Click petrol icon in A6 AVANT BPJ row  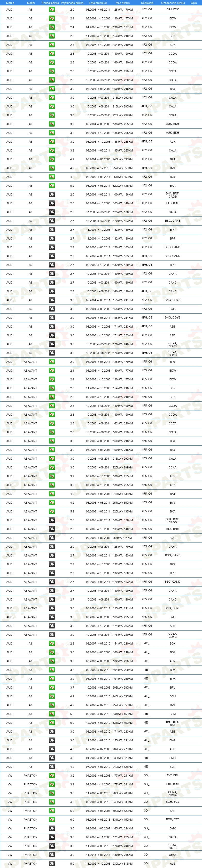tap(52, 361)
